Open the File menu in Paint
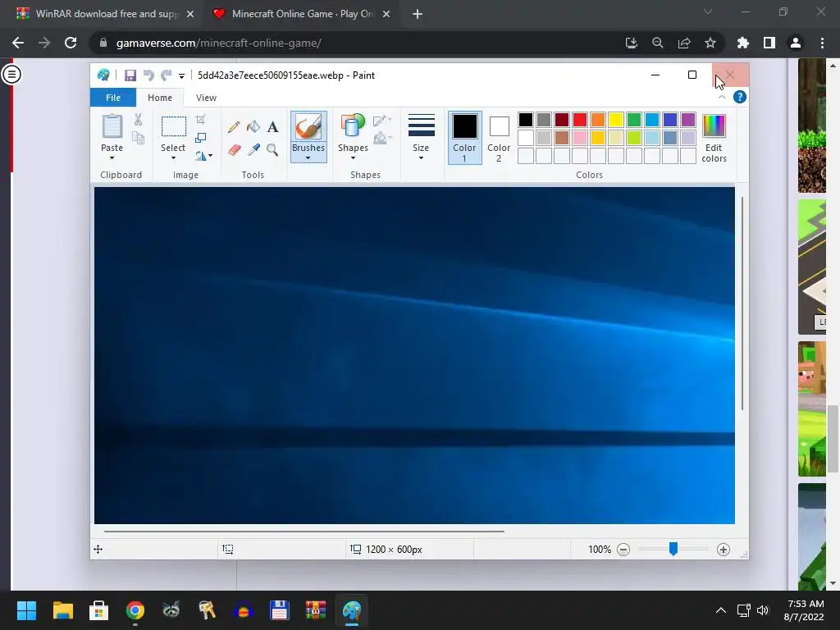The height and width of the screenshot is (630, 840). 113,98
